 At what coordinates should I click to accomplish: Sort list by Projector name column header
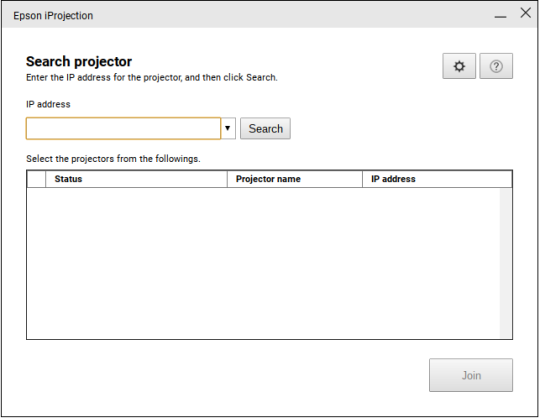click(295, 179)
